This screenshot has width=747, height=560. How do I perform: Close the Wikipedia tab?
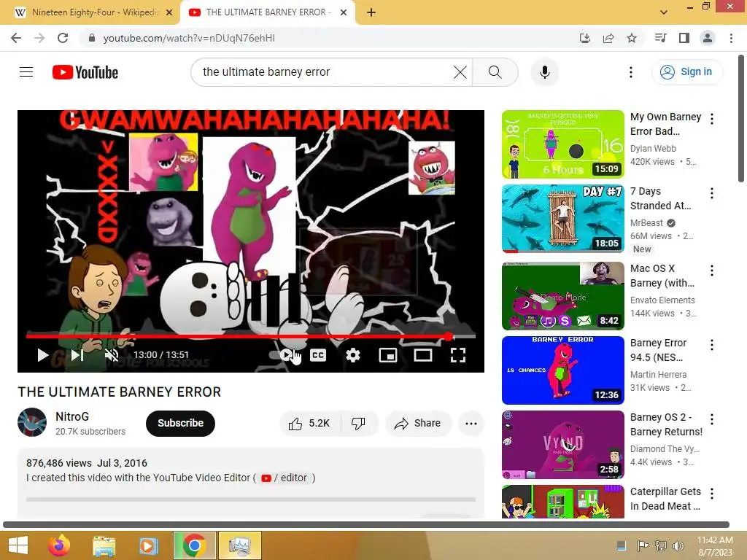point(169,12)
